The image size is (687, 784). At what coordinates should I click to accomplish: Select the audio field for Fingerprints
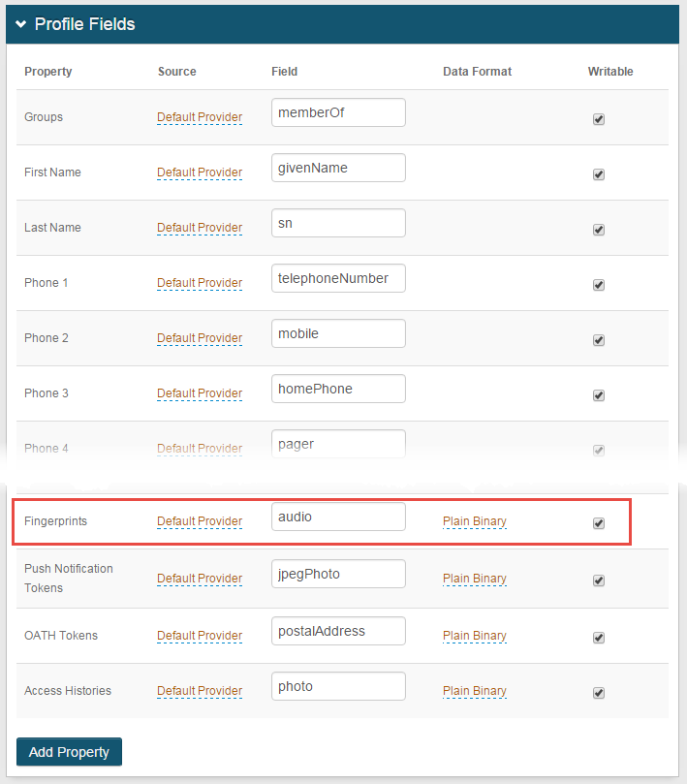[338, 517]
